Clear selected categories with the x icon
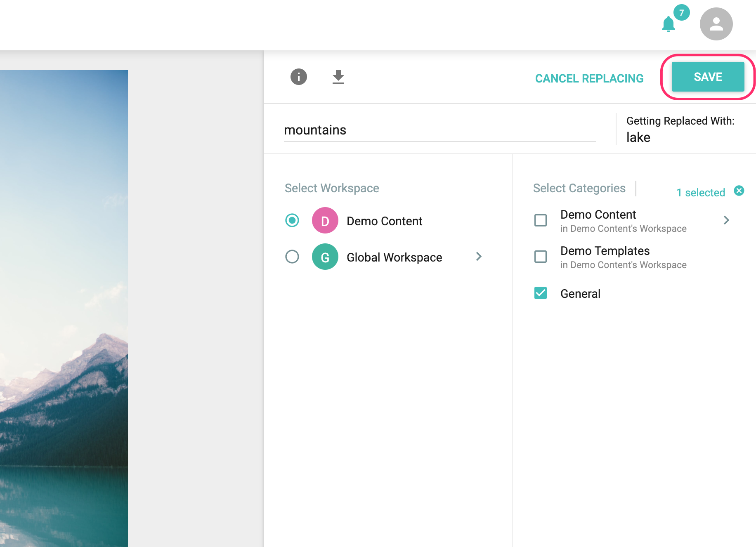This screenshot has width=756, height=547. pyautogui.click(x=739, y=191)
